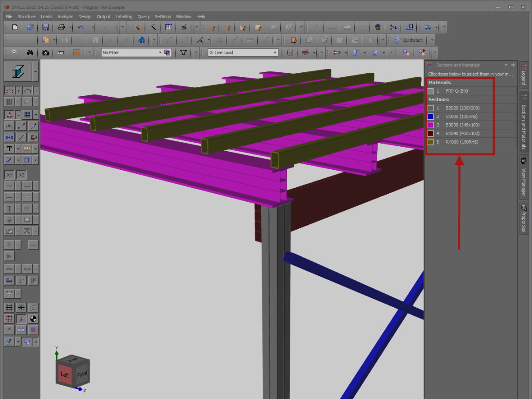Open the Print dialog via printer icon
The width and height of the screenshot is (532, 399).
(61, 27)
